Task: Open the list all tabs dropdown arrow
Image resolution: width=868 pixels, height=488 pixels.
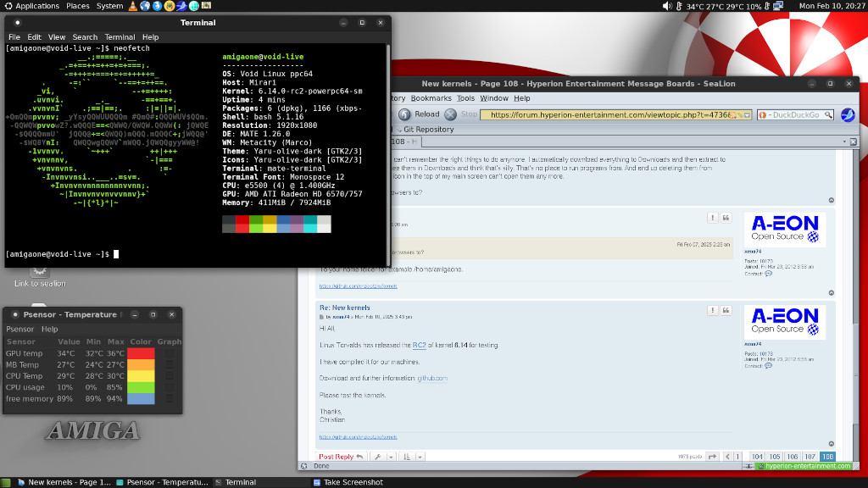Action: tap(844, 142)
